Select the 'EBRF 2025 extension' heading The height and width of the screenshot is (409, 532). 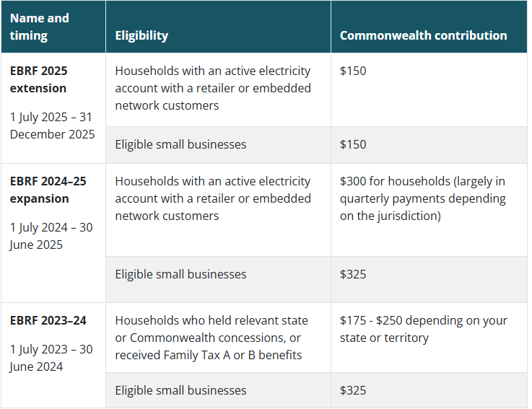click(x=39, y=79)
